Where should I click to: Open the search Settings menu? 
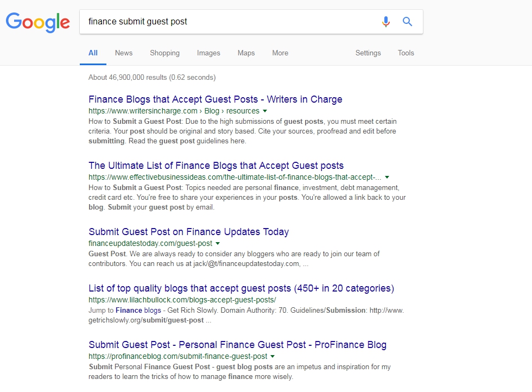pyautogui.click(x=368, y=53)
